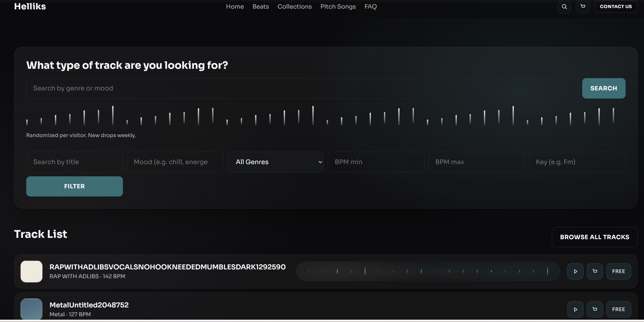Add MetalUntitled2048752 track to cart
The height and width of the screenshot is (322, 644).
pyautogui.click(x=595, y=309)
